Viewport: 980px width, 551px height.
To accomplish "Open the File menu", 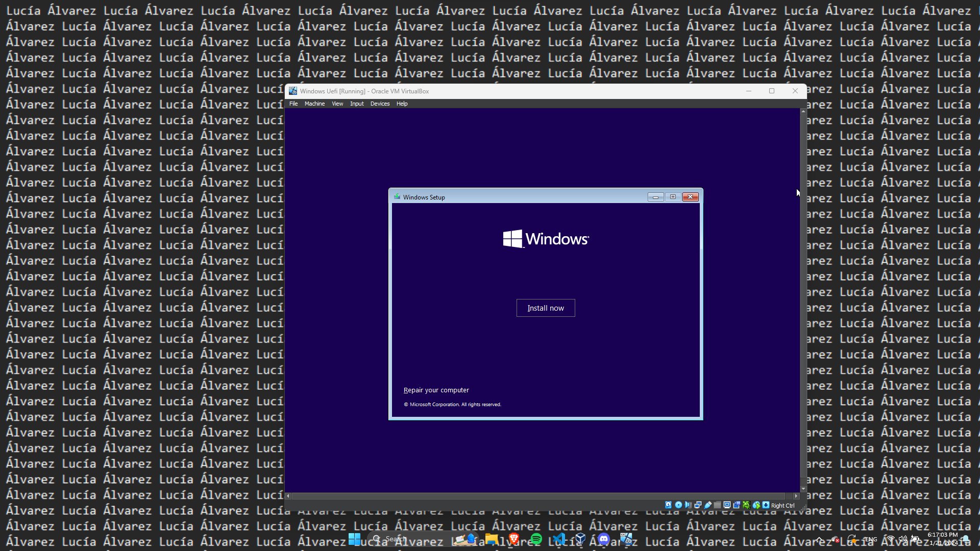I will point(293,104).
